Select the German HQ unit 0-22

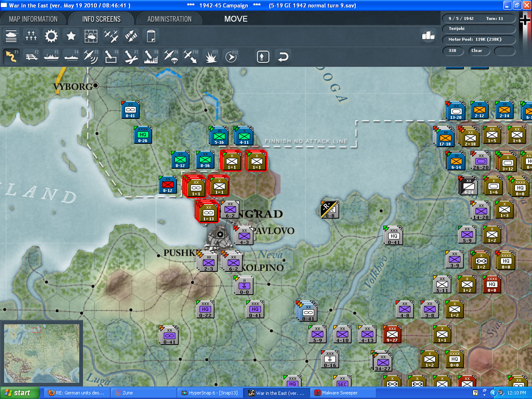point(205,310)
